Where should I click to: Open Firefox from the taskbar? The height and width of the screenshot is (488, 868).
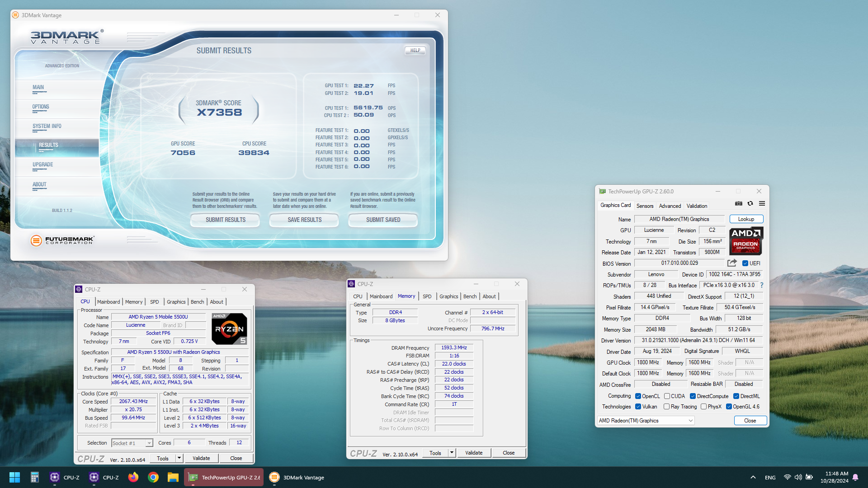(133, 477)
